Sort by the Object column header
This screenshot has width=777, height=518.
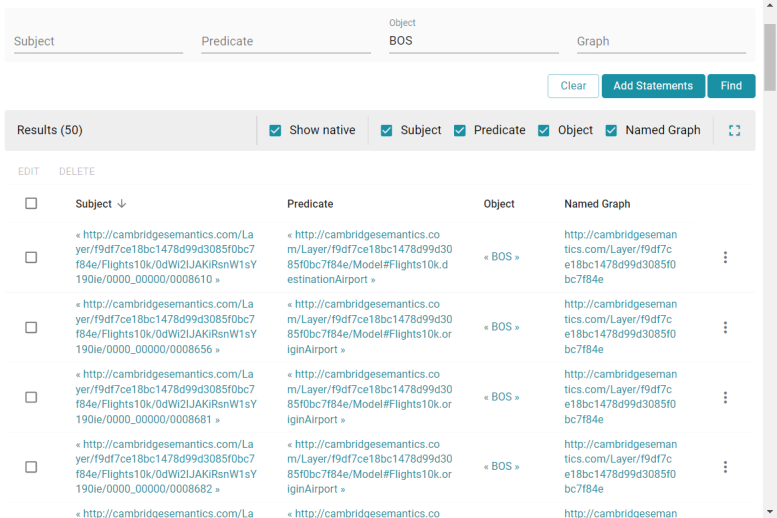point(499,204)
